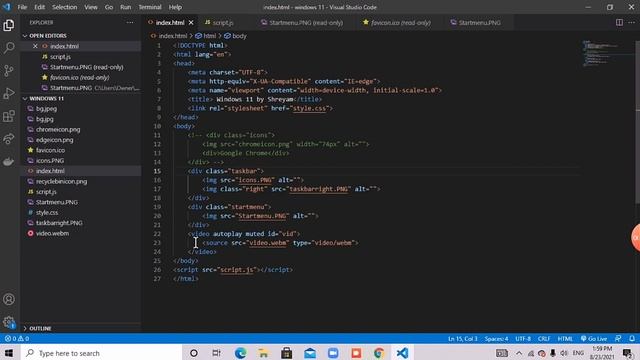The height and width of the screenshot is (360, 640).
Task: Open Task View on taskbar
Action: tap(217, 353)
